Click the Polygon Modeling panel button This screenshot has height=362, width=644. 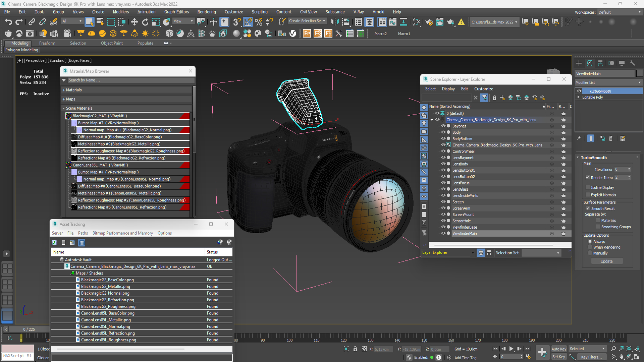tap(22, 50)
